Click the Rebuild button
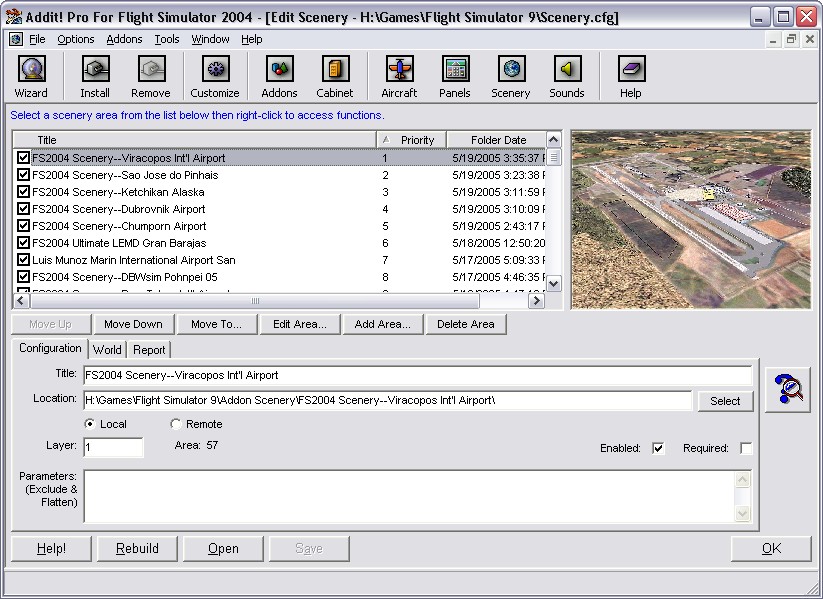 pyautogui.click(x=137, y=549)
